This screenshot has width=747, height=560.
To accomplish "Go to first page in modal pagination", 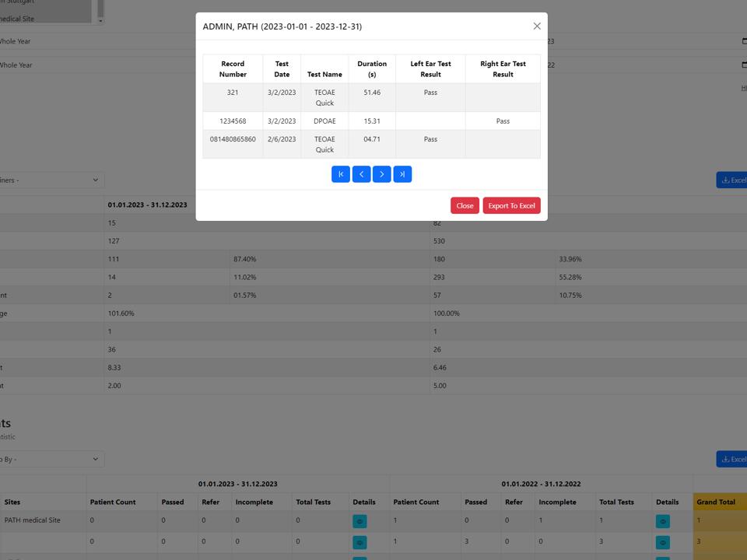I will click(x=341, y=174).
